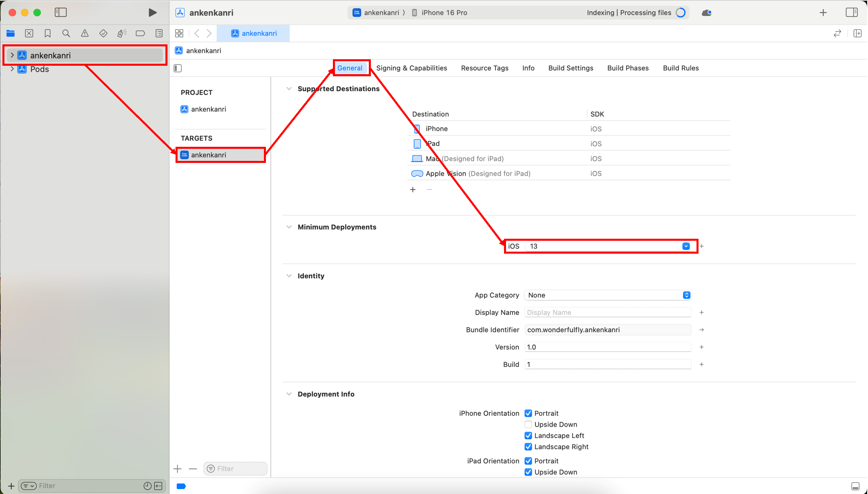Go back in editor history
This screenshot has width=868, height=494.
coord(197,33)
